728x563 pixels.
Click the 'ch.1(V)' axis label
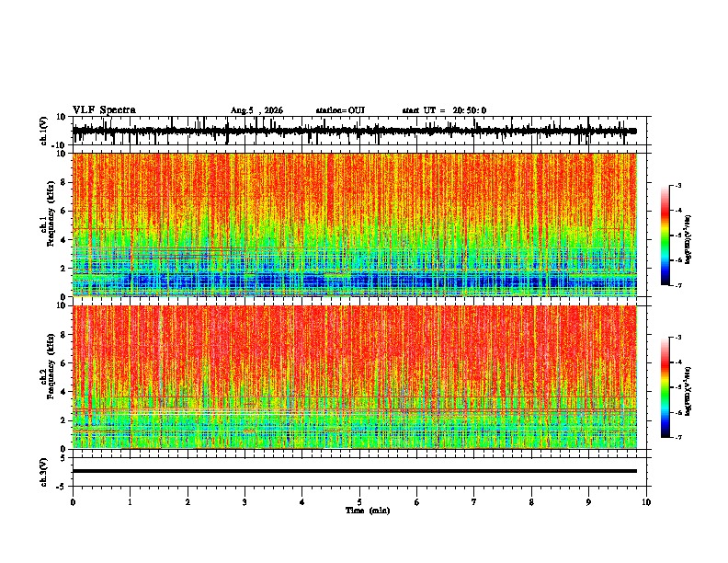click(44, 131)
